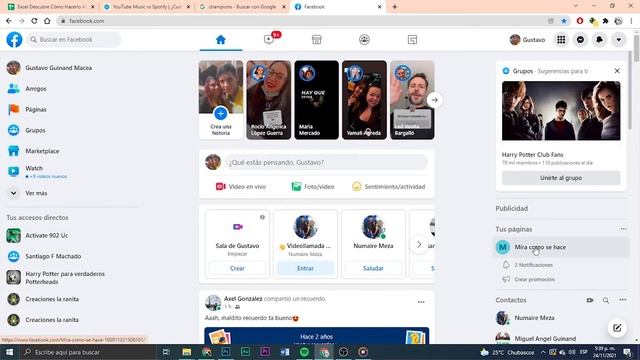Open the Watch videos tab with badge
Image resolution: width=640 pixels, height=360 pixels.
269,40
